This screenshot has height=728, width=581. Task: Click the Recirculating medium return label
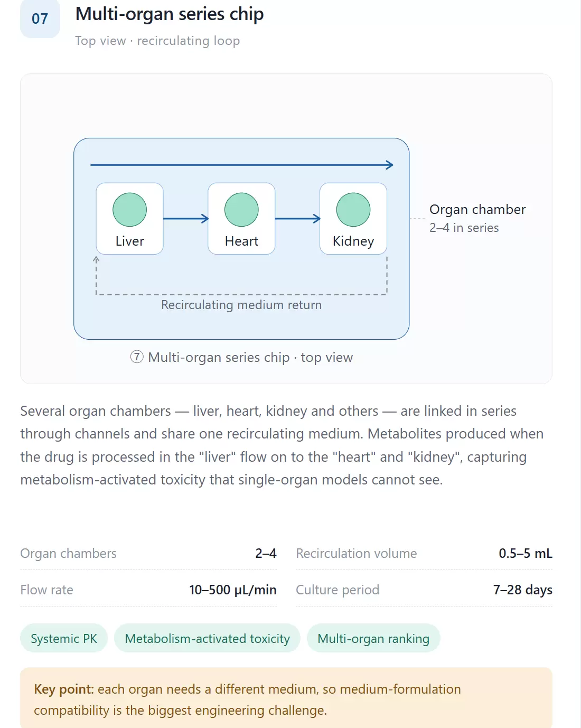(241, 305)
